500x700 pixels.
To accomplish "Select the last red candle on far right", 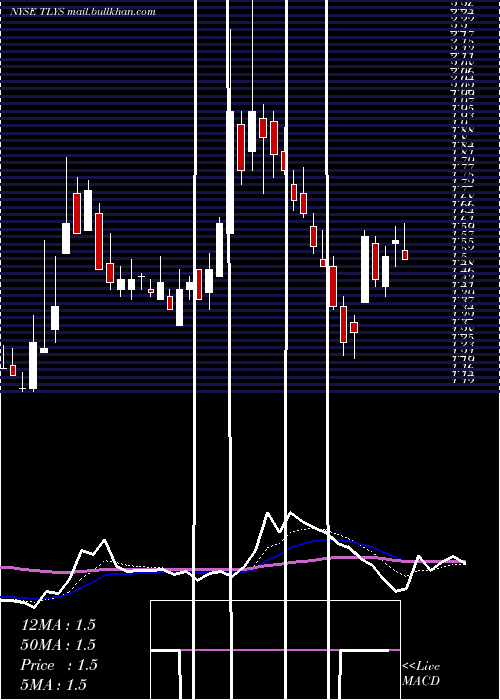I will point(405,254).
